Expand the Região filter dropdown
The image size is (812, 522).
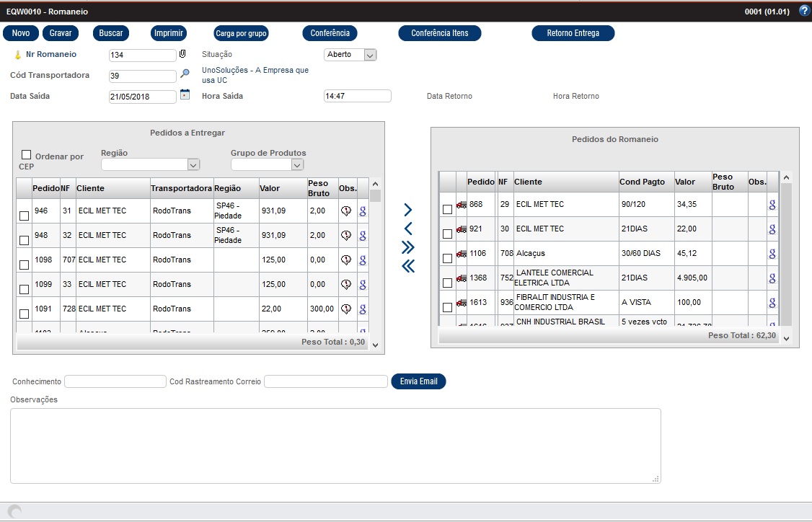(x=193, y=165)
